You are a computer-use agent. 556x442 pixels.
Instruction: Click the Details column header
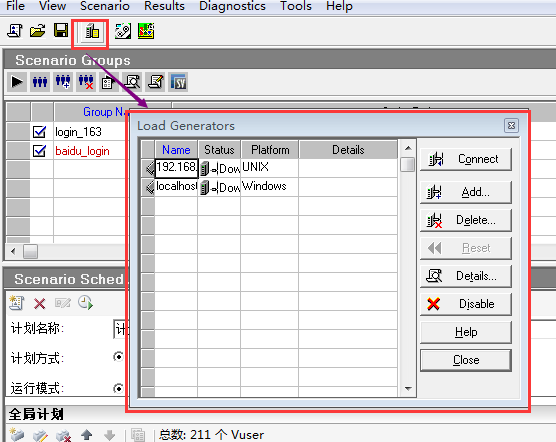348,150
